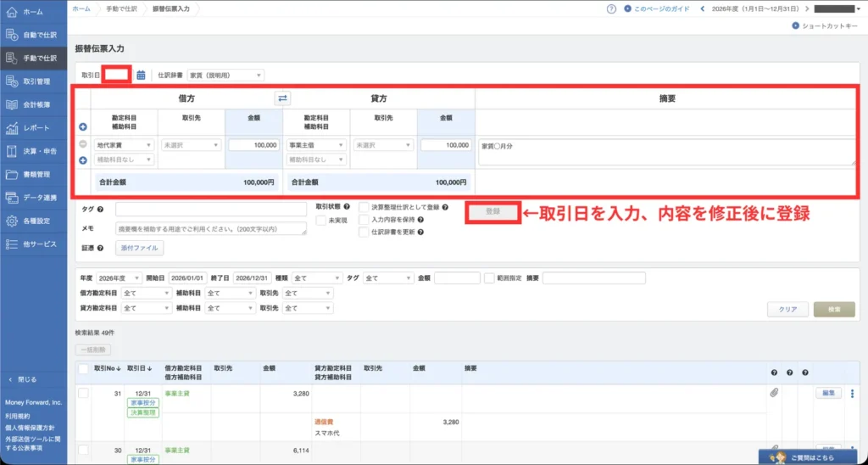Select the checkbox for entry 31
This screenshot has height=465, width=868.
(x=84, y=393)
